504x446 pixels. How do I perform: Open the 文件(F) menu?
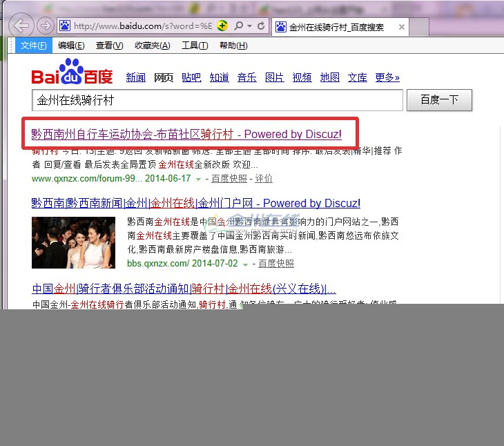pyautogui.click(x=33, y=46)
